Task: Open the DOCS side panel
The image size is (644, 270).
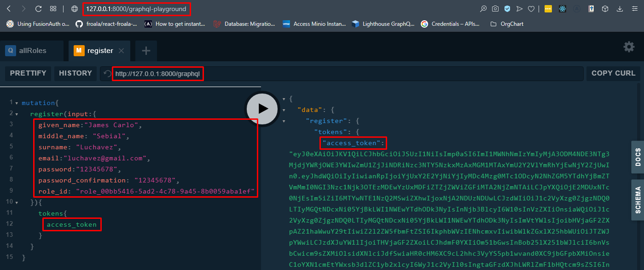Action: click(638, 157)
